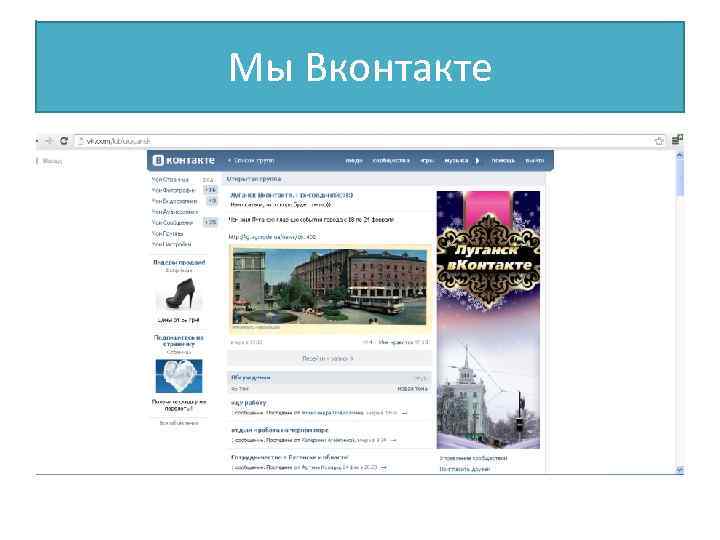This screenshot has width=720, height=540.
Task: Click the 'Список групп' back link
Action: point(251,161)
